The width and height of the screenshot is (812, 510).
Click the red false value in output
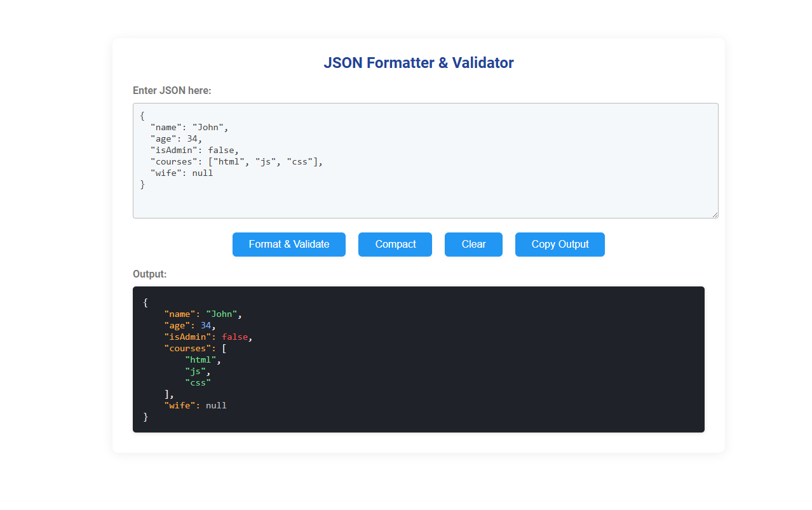[234, 337]
